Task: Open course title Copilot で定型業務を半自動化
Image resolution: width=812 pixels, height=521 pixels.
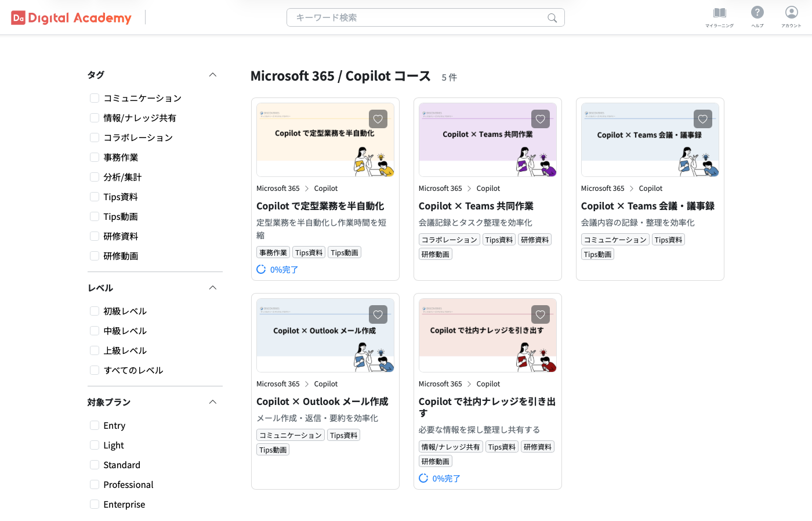Action: [x=320, y=206]
